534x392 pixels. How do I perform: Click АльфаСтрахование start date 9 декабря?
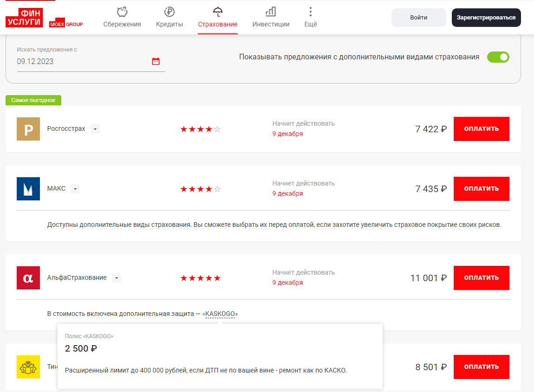click(x=287, y=283)
